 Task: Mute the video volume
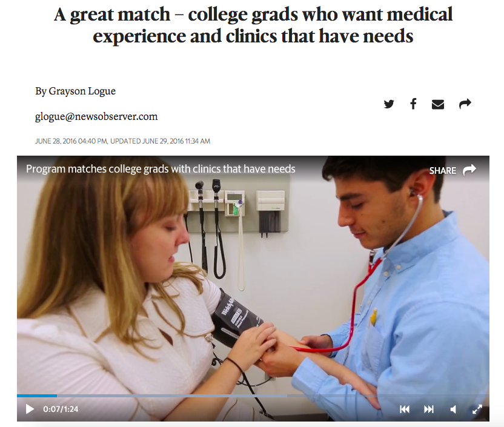coord(453,409)
